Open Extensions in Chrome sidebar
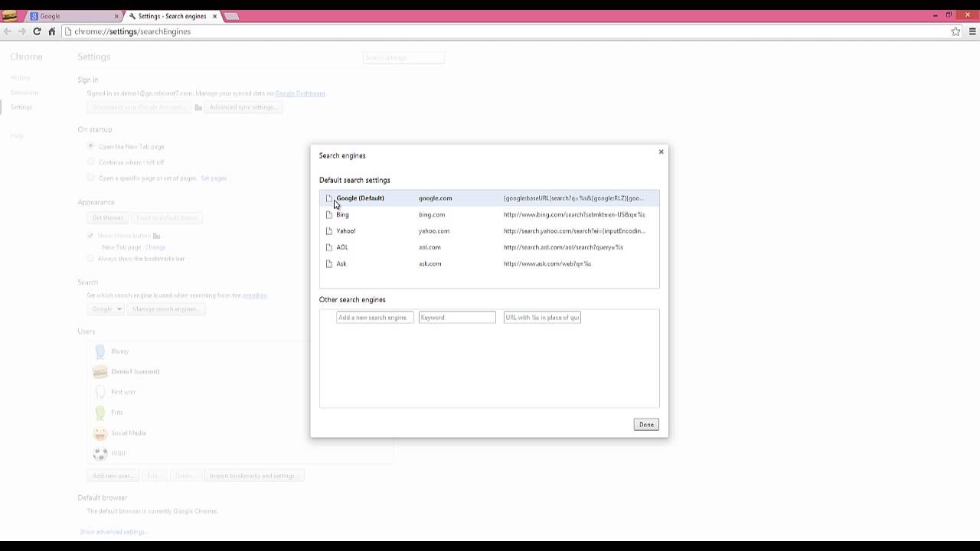Screen dimensions: 980x551 coord(24,93)
